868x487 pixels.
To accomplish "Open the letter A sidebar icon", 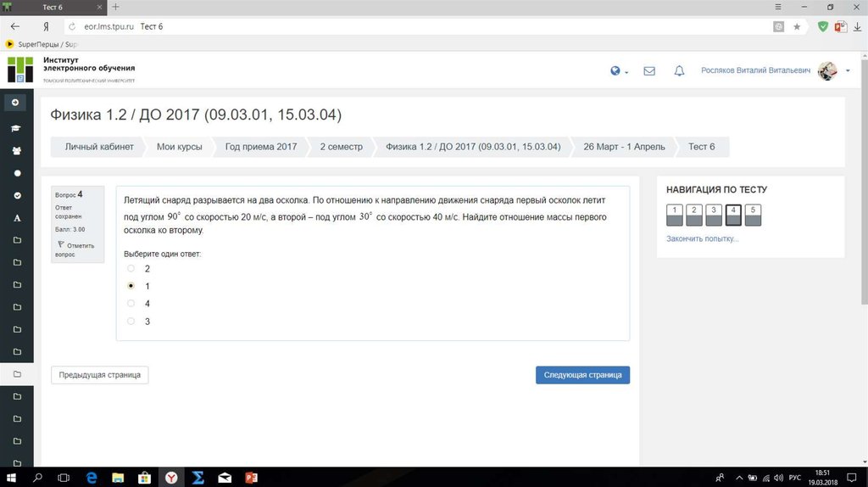I will 17,218.
